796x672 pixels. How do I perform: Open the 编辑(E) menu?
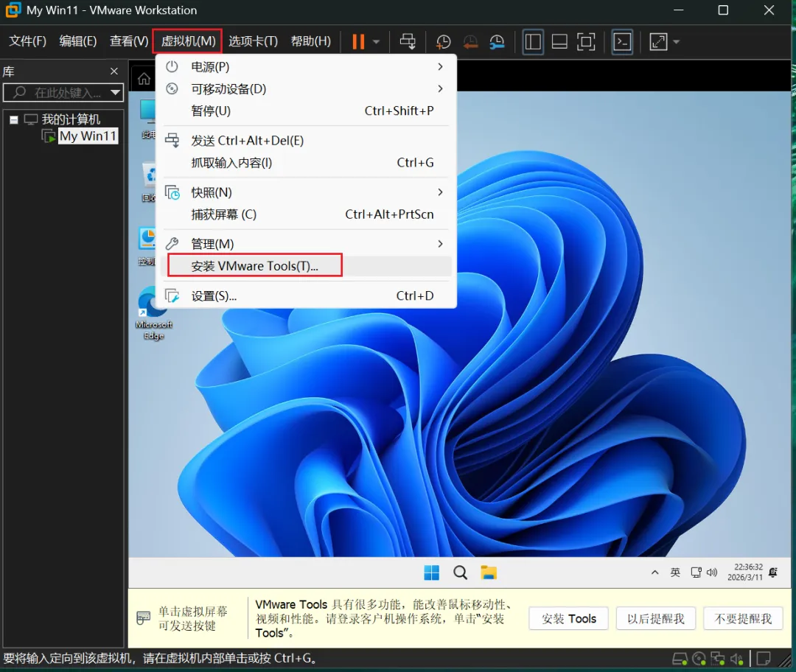point(77,41)
